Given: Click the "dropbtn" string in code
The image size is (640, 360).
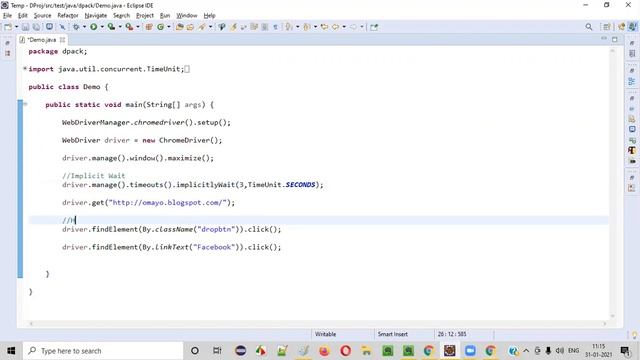Looking at the screenshot, I should pyautogui.click(x=216, y=229).
